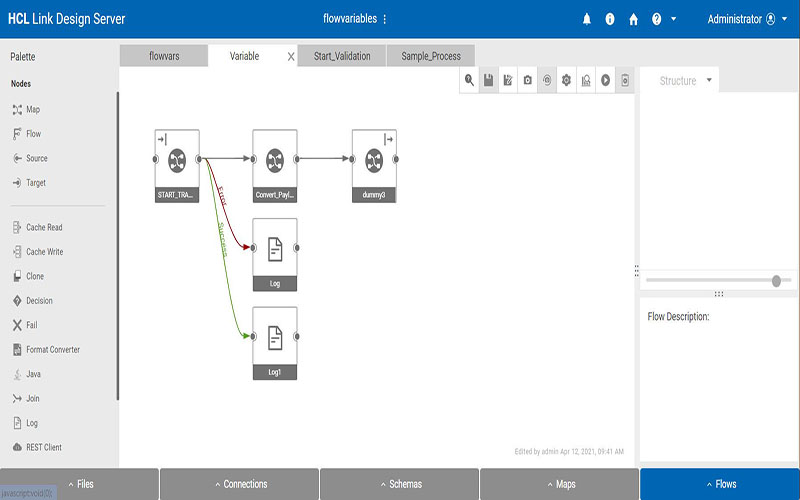The image size is (800, 500).
Task: Expand the Files bottom panel
Action: tap(79, 484)
